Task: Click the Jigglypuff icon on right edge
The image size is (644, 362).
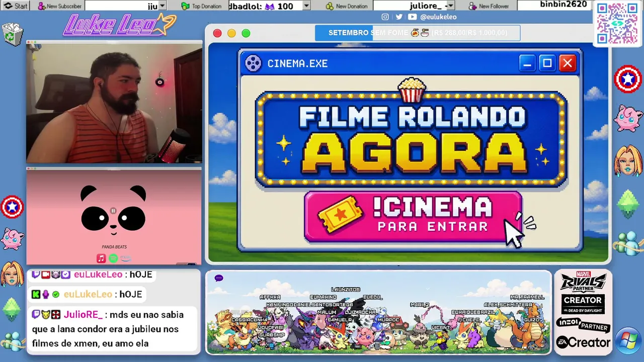Action: tap(629, 118)
